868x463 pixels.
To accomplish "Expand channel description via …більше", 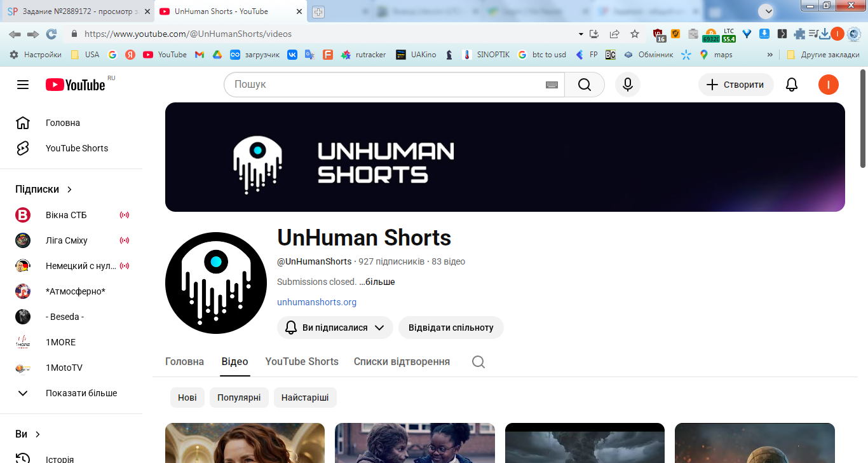I will [377, 282].
